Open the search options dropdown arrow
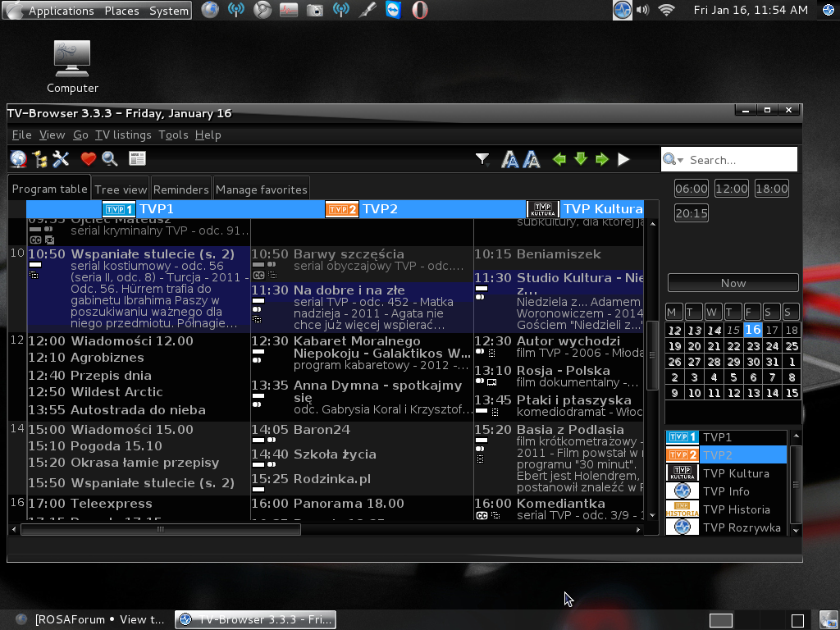This screenshot has width=840, height=630. click(x=680, y=160)
